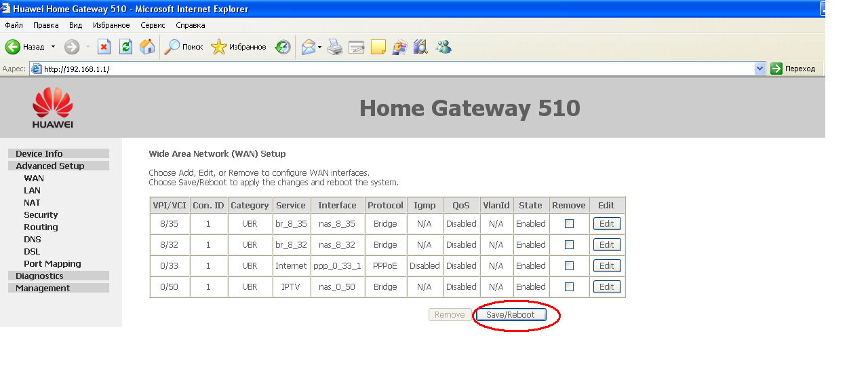Click the PPPoE protocol cell

tap(385, 265)
